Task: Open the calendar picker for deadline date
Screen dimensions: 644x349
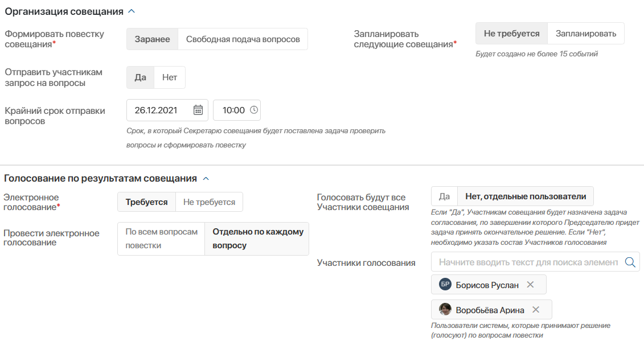Action: (198, 110)
